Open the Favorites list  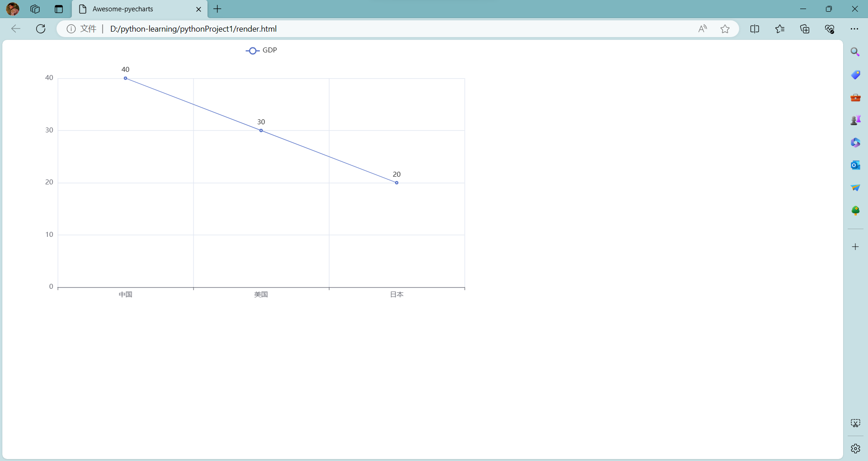tap(780, 29)
